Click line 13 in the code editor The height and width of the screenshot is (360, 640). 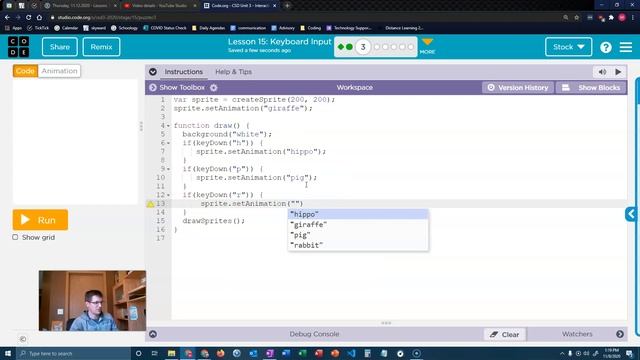coord(399,204)
